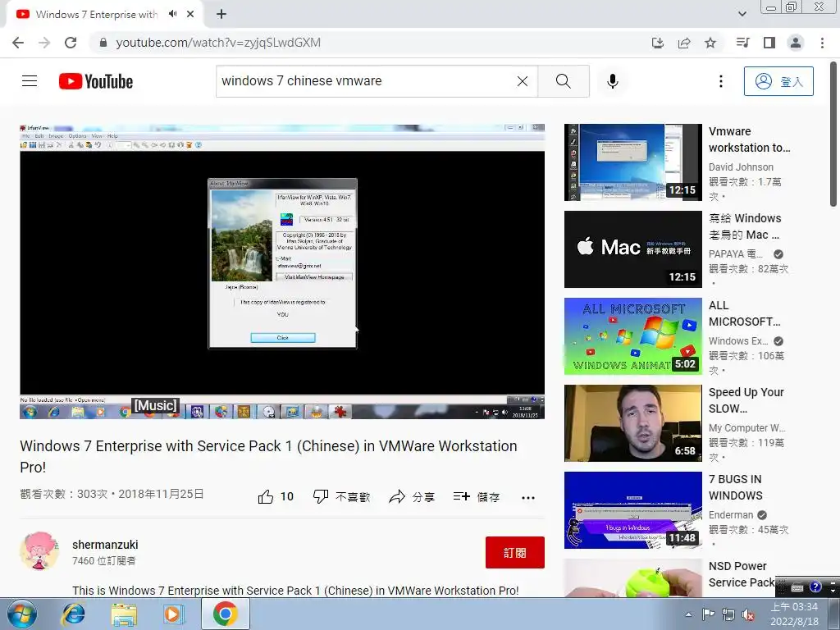Click the lock site-info icon
Screen dimensions: 840x630
pyautogui.click(x=103, y=43)
